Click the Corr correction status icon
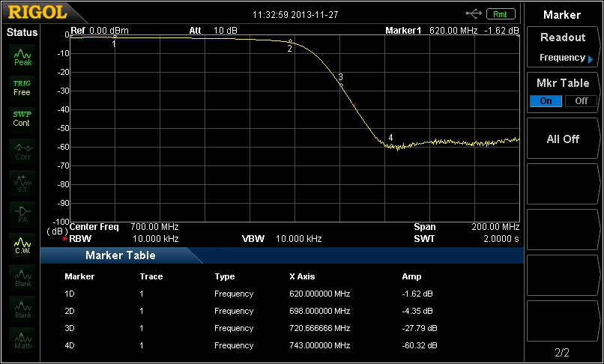This screenshot has height=364, width=604. pyautogui.click(x=22, y=151)
